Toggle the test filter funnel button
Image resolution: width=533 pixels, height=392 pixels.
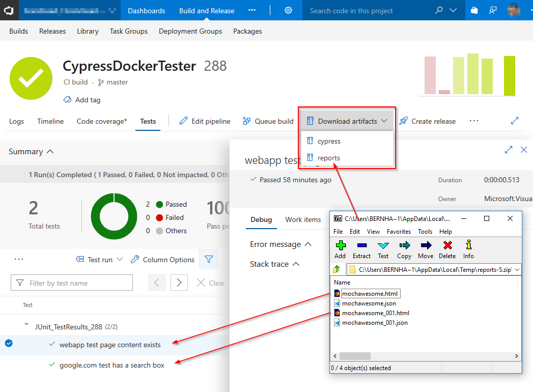point(209,260)
